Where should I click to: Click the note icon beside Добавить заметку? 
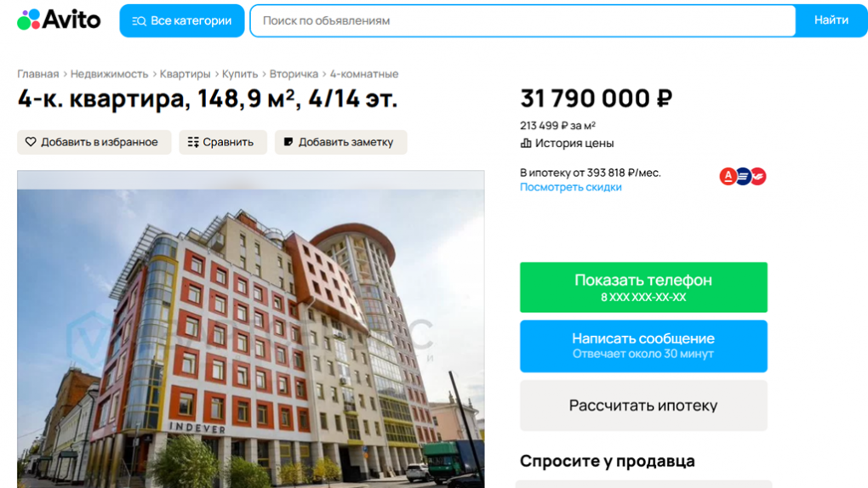point(288,142)
